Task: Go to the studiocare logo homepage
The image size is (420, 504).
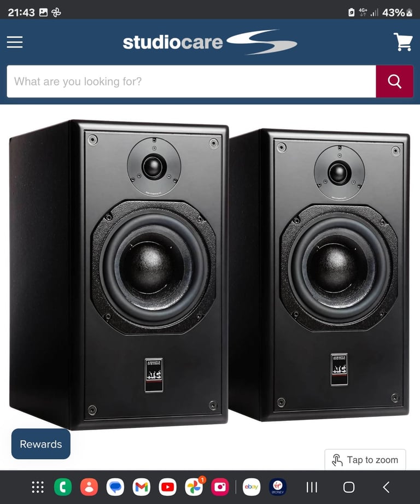Action: [209, 42]
